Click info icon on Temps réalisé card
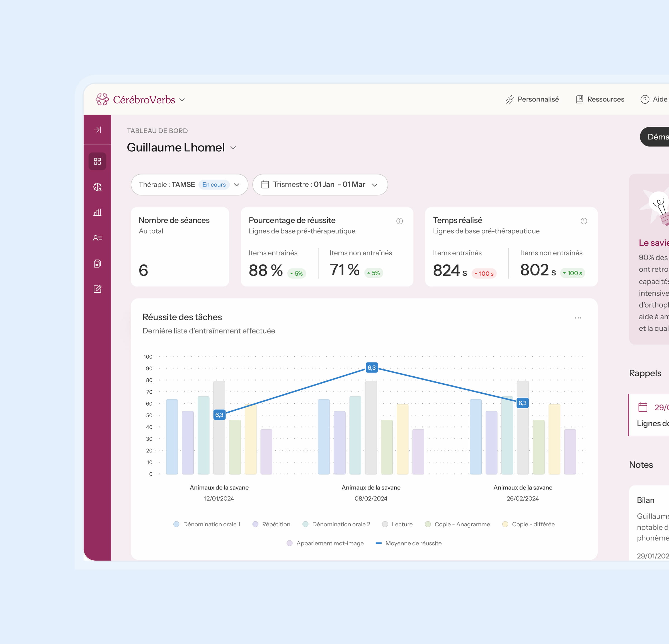This screenshot has height=644, width=669. [584, 221]
